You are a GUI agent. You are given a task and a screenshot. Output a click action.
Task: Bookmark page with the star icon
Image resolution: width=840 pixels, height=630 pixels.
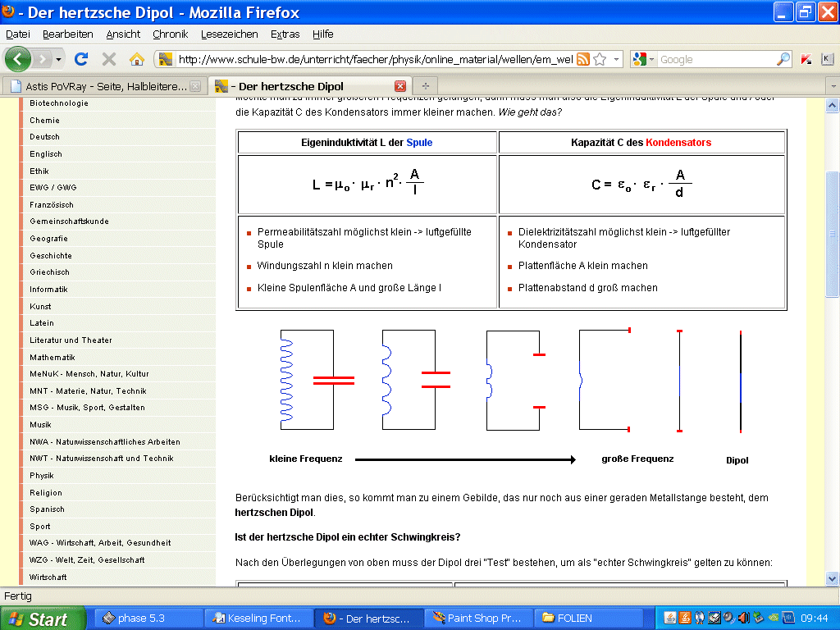[x=600, y=59]
